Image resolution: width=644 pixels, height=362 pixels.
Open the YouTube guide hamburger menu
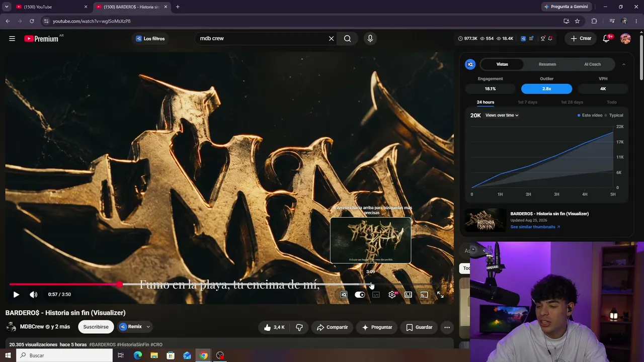coord(12,39)
